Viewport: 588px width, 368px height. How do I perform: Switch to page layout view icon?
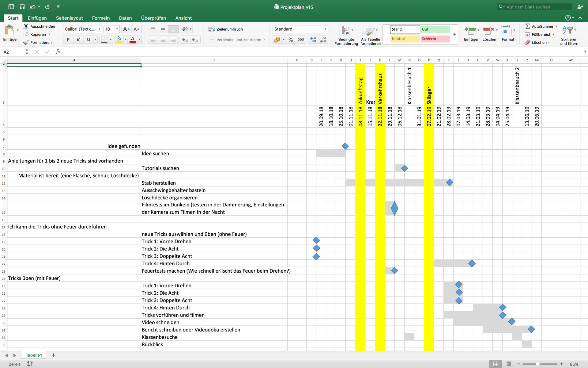(x=508, y=364)
